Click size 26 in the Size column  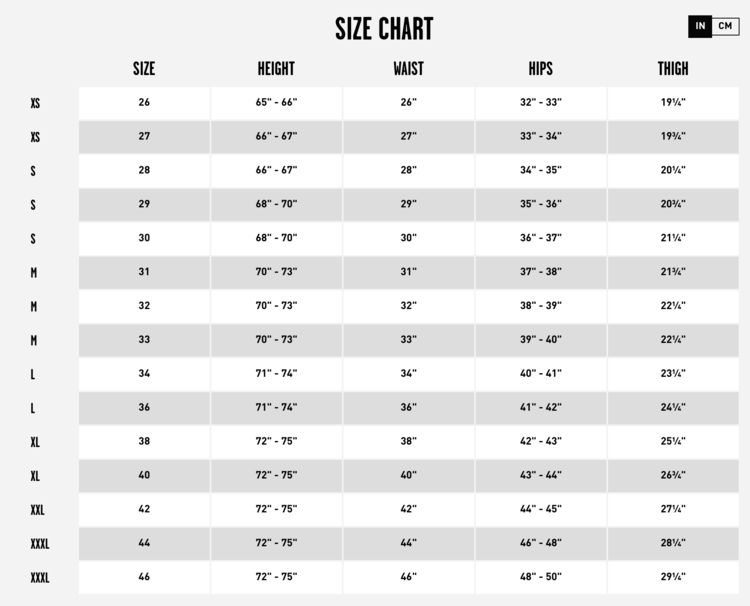tap(144, 103)
